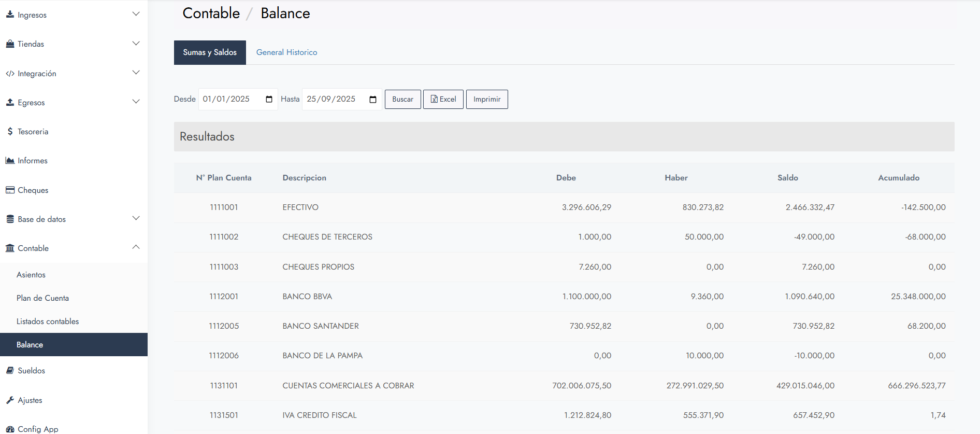Collapse the Contable section chevron
Screen dimensions: 980x434
(136, 247)
